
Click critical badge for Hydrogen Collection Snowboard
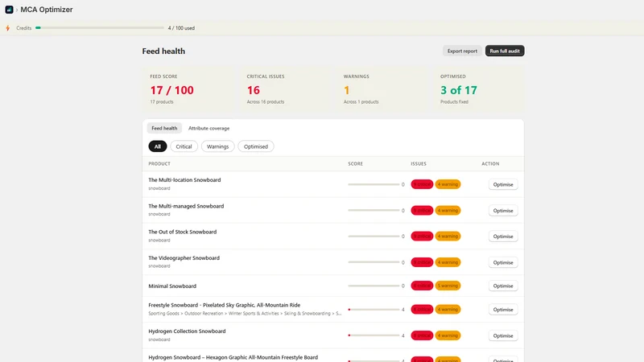[422, 335]
